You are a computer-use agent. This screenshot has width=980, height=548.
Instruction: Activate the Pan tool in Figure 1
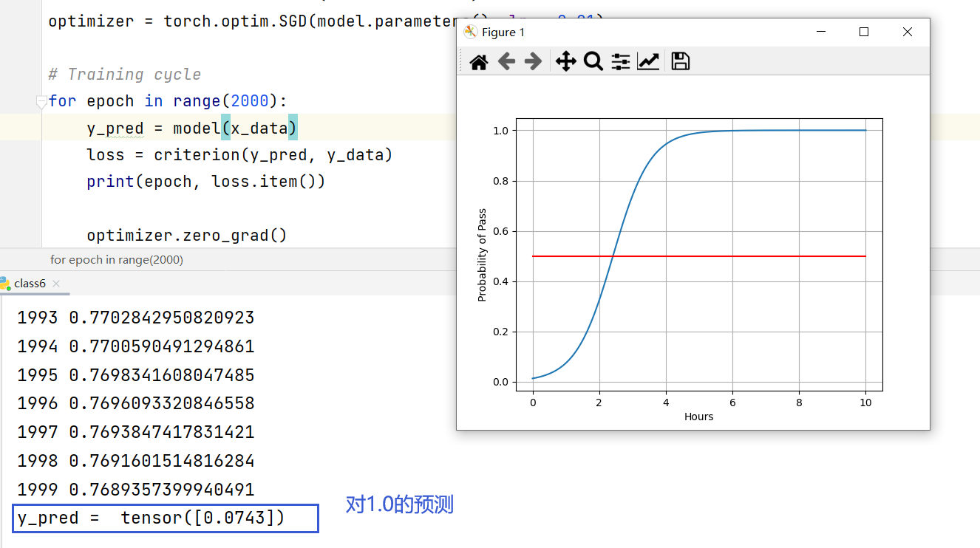(565, 61)
